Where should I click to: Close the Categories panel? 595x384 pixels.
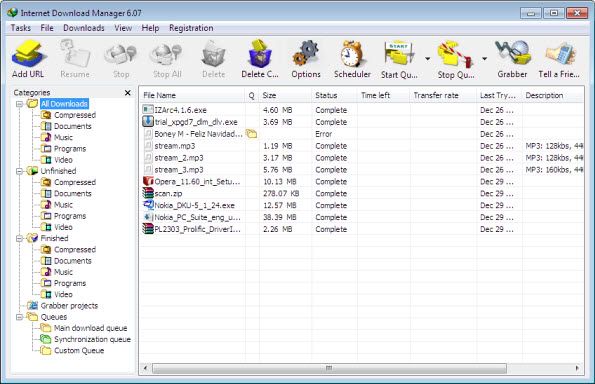(x=128, y=93)
